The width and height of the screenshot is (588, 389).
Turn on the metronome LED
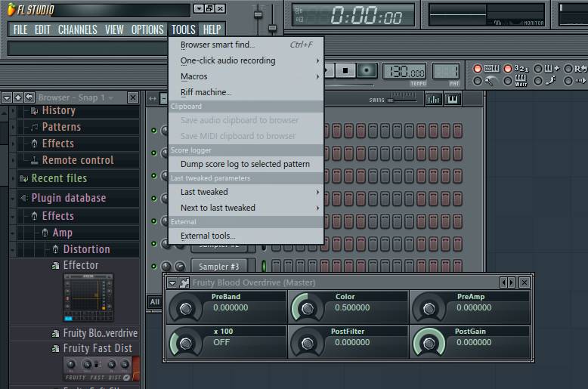pos(478,81)
